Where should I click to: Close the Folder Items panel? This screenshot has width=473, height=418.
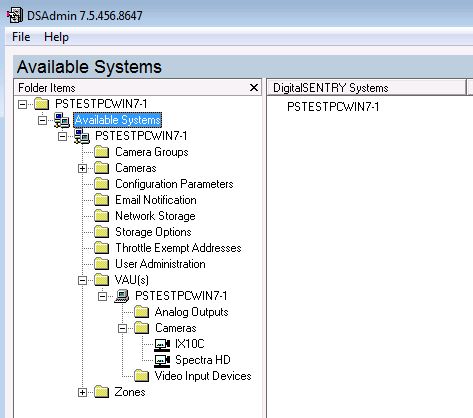[x=254, y=88]
